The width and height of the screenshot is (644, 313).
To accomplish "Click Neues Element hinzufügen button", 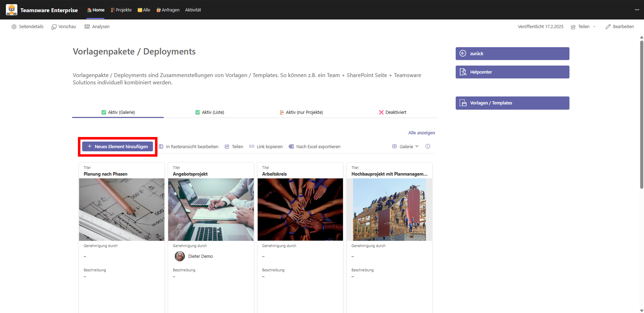I will (x=118, y=147).
